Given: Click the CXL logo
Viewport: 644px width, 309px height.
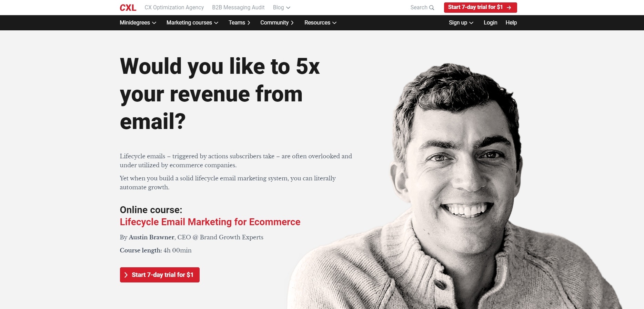Looking at the screenshot, I should [128, 8].
